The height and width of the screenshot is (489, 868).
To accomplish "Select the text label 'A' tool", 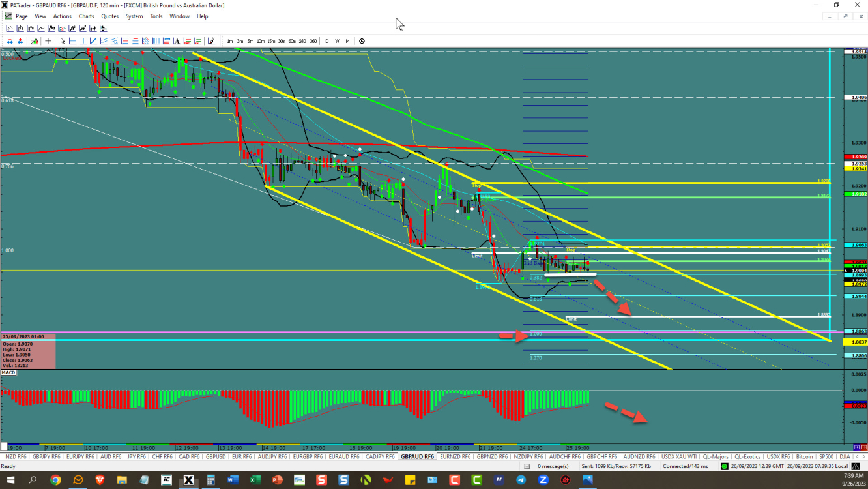I will [x=177, y=41].
